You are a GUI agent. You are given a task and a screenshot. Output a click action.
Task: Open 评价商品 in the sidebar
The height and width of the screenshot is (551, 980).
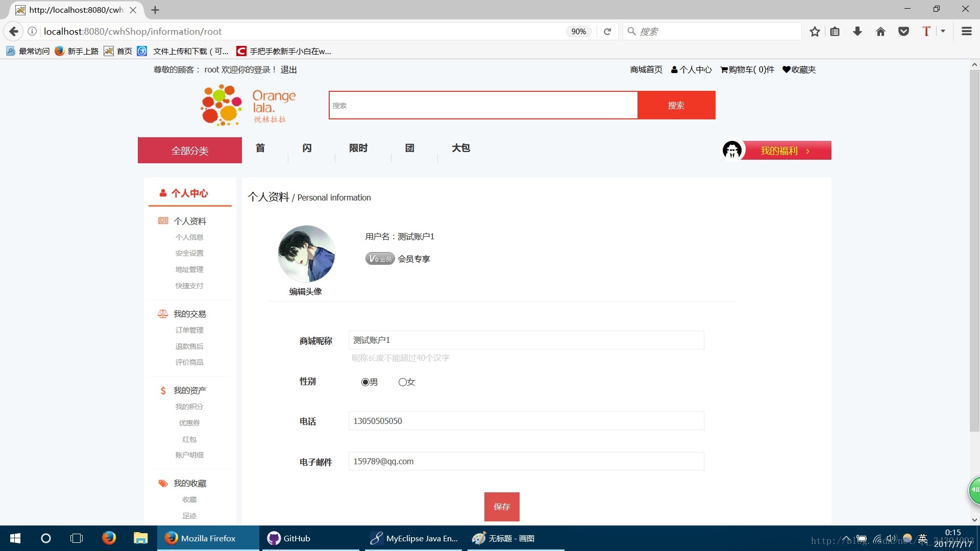pos(189,362)
